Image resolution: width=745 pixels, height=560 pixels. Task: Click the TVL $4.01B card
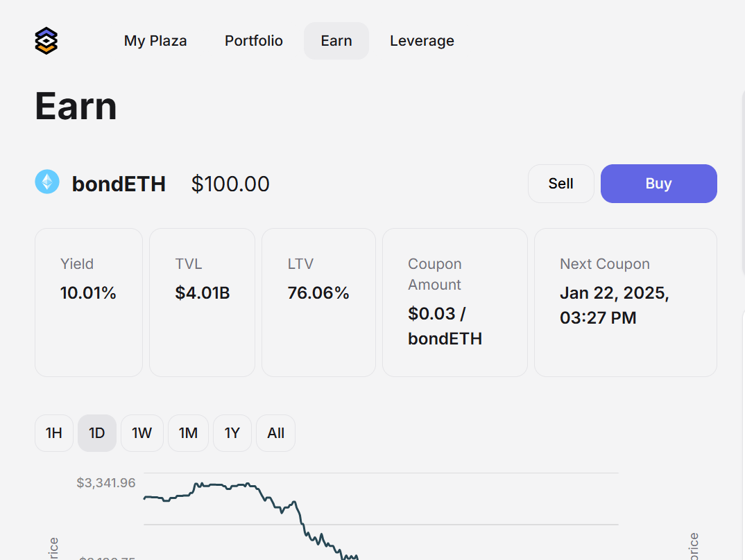[x=202, y=302]
